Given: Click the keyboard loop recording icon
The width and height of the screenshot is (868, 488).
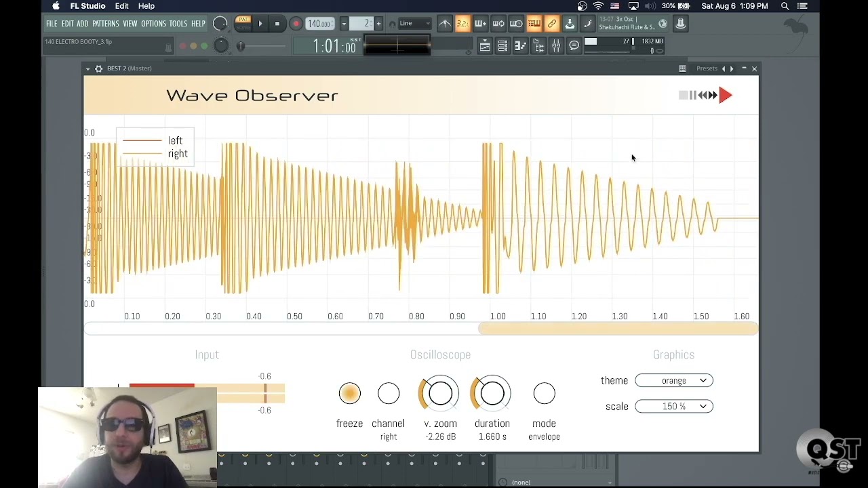Looking at the screenshot, I should point(498,24).
